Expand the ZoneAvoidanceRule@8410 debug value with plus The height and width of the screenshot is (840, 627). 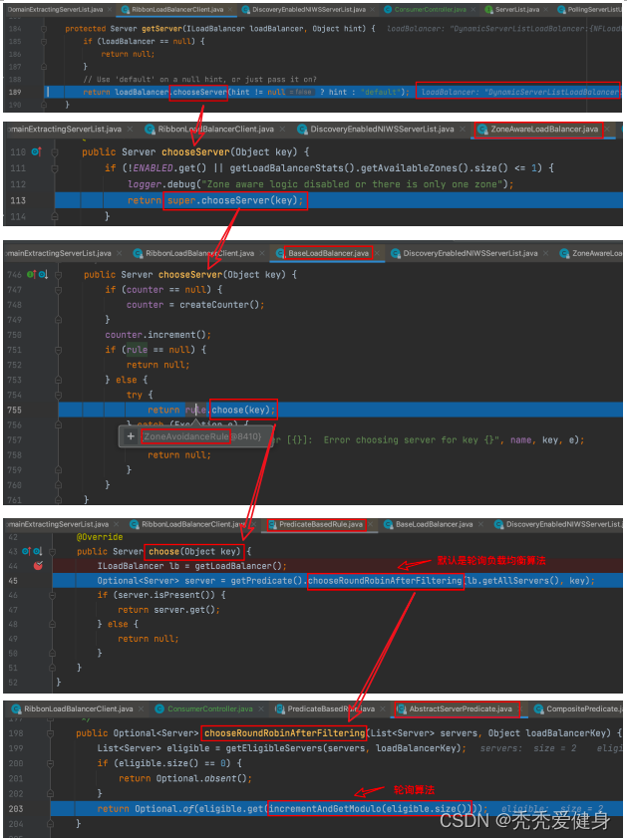pos(131,436)
